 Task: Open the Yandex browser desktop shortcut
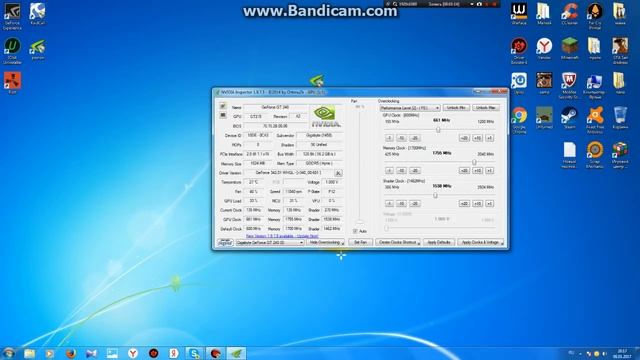[544, 49]
